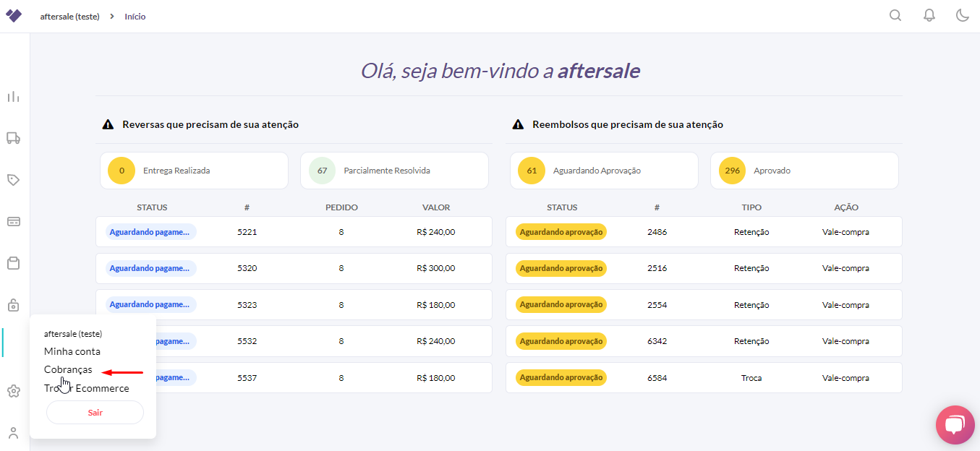Open the chat support bubble
Screen dimensions: 980x451
coord(955,425)
